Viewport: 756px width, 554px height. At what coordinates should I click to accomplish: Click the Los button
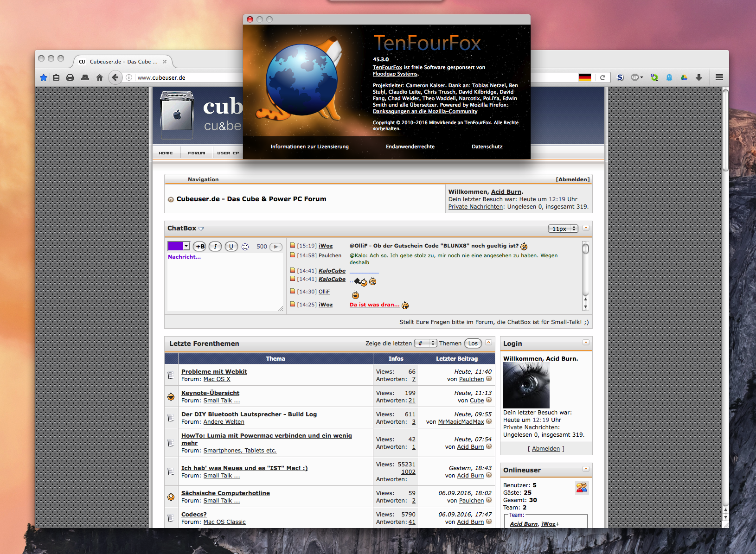click(473, 344)
